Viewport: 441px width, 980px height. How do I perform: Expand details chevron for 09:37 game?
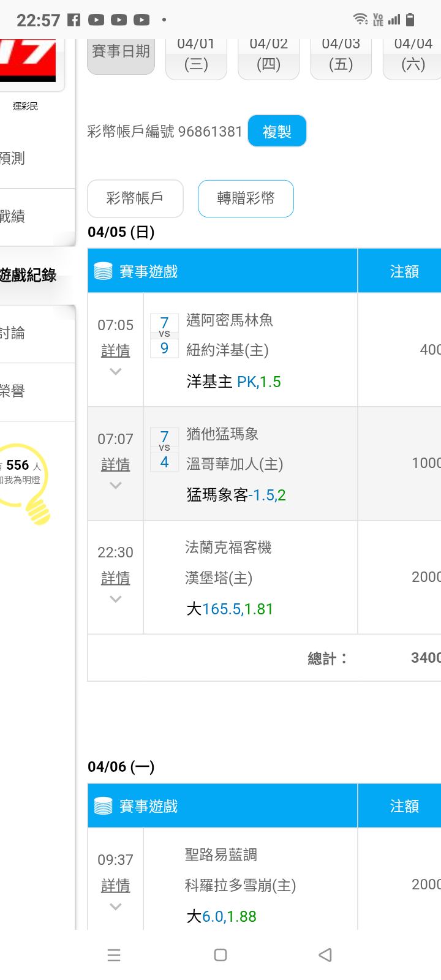point(115,907)
